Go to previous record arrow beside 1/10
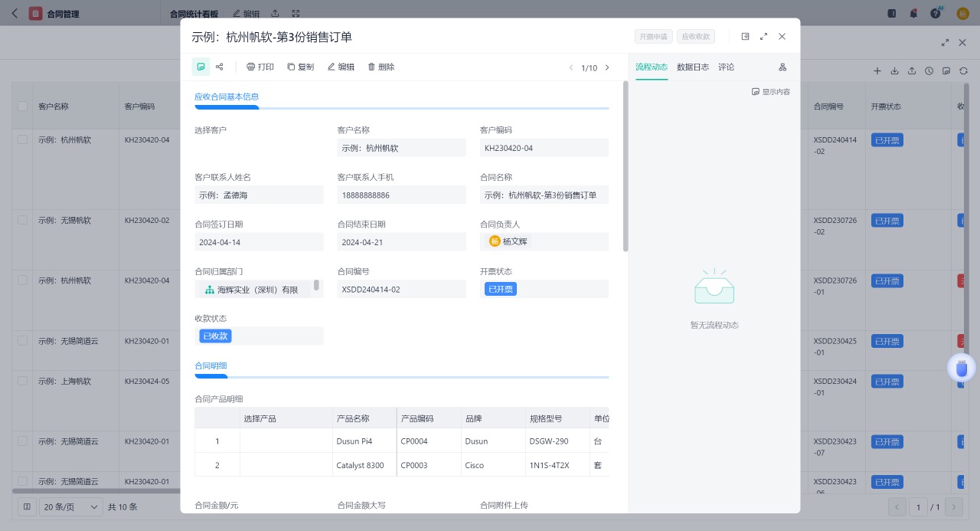Viewport: 980px width, 531px height. (x=570, y=67)
